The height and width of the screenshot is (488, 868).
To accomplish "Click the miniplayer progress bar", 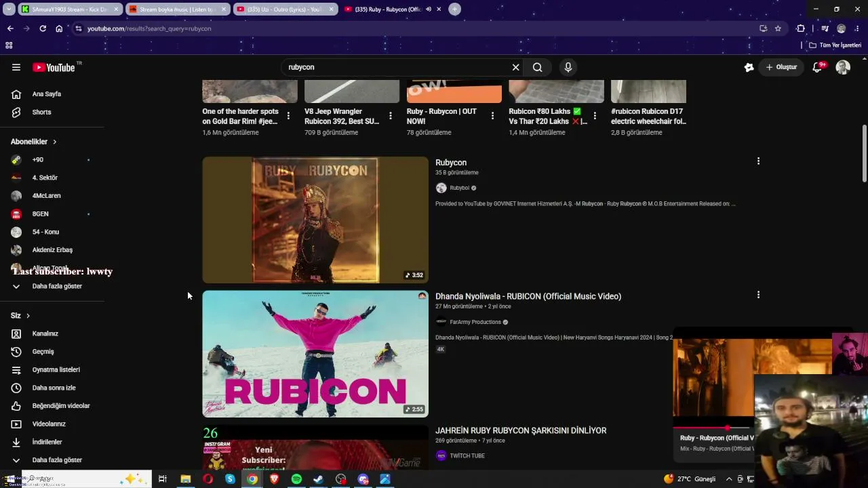I will (713, 428).
